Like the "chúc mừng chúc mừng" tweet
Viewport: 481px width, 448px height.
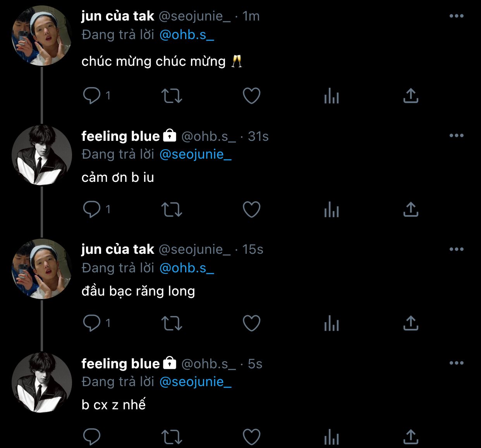coord(251,96)
